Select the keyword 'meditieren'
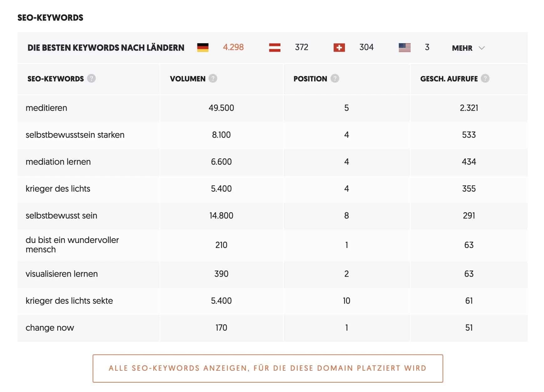 47,108
